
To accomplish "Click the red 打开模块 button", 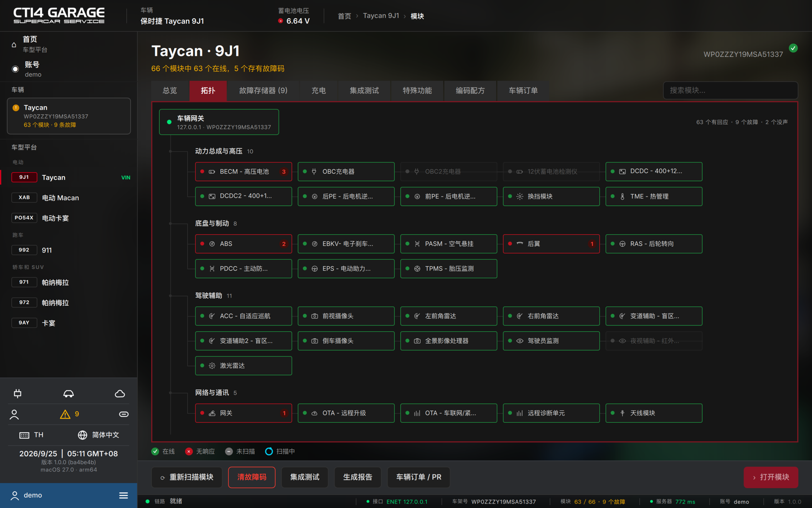I will pos(771,478).
